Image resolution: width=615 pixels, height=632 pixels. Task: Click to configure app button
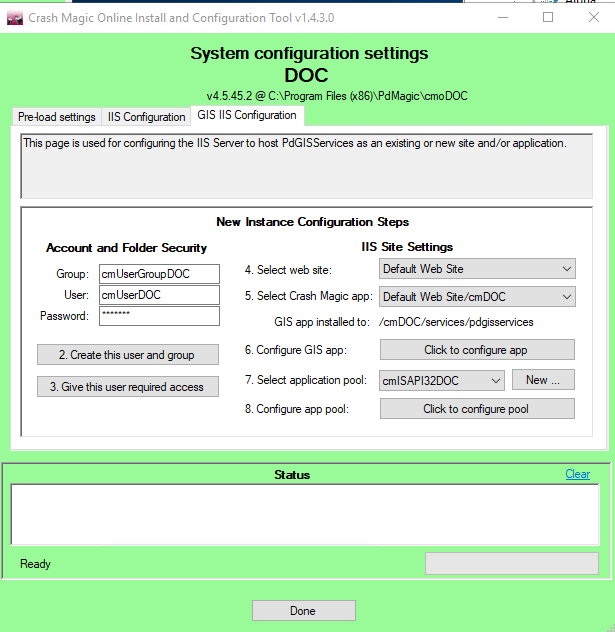477,350
